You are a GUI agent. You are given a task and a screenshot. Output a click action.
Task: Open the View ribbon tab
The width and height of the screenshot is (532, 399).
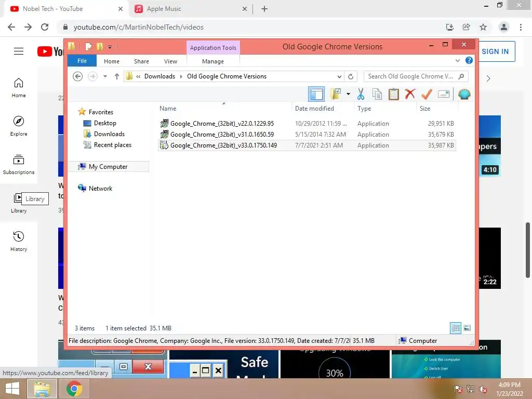(x=170, y=61)
